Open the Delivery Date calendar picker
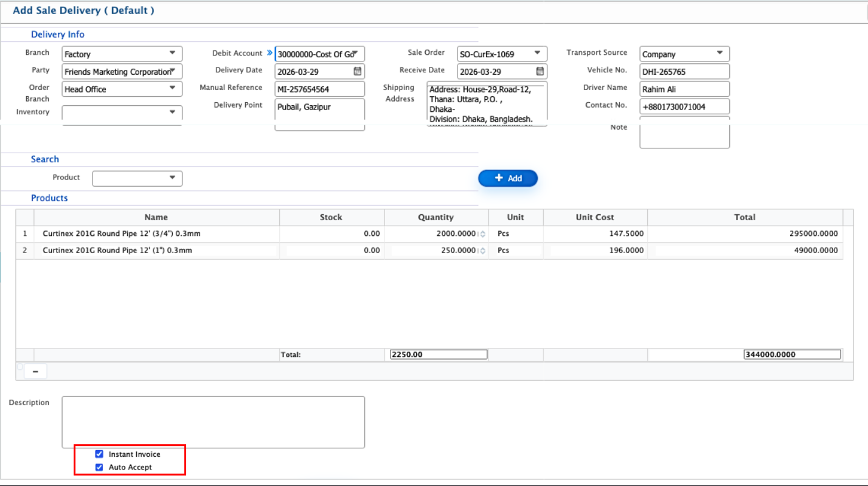 pyautogui.click(x=358, y=71)
